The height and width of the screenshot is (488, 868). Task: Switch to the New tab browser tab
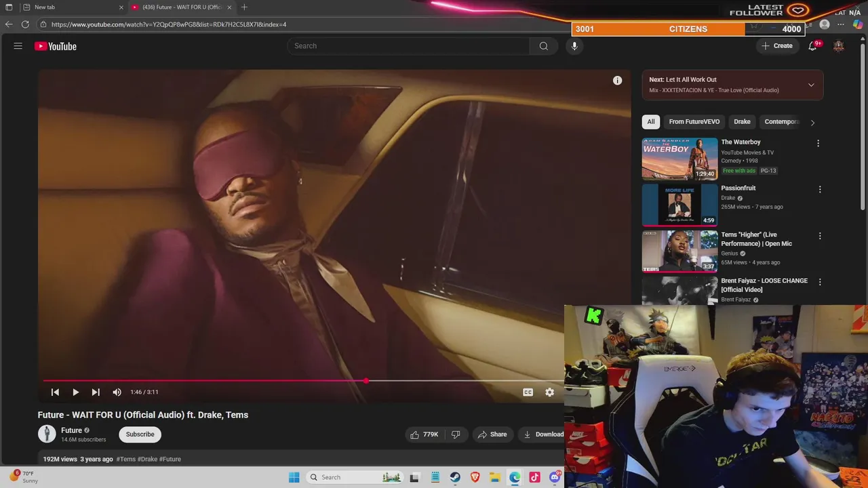(73, 7)
